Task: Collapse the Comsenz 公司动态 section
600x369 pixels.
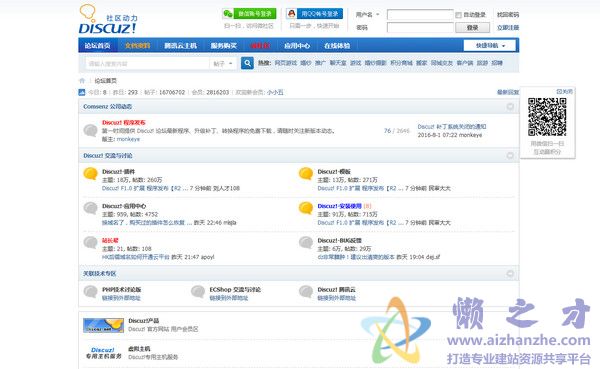Action: [x=510, y=106]
